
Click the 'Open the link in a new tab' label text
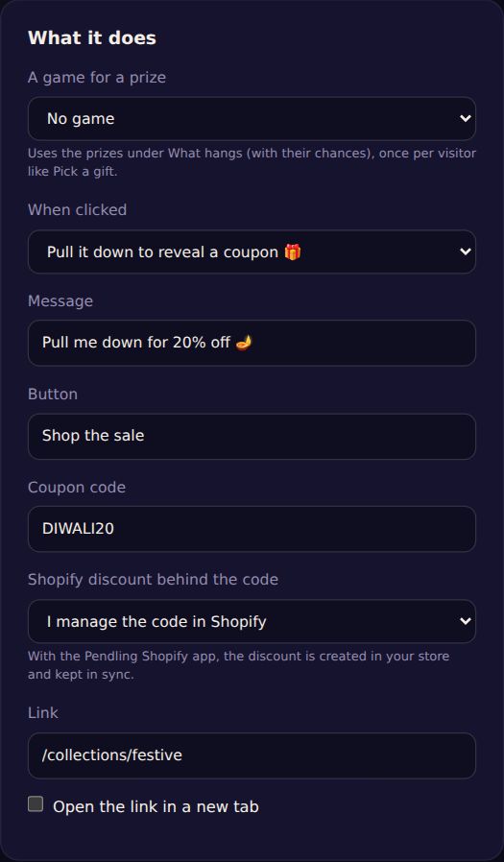pos(156,806)
